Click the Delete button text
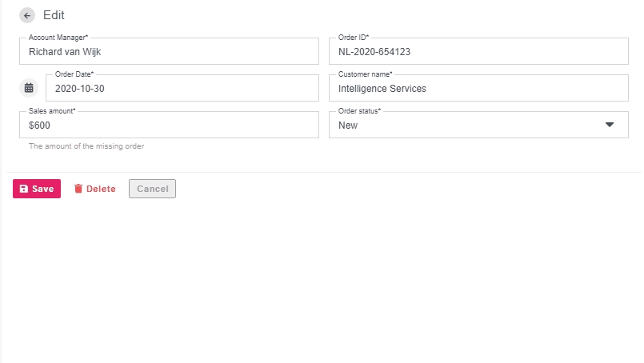The height and width of the screenshot is (363, 644). pyautogui.click(x=101, y=189)
